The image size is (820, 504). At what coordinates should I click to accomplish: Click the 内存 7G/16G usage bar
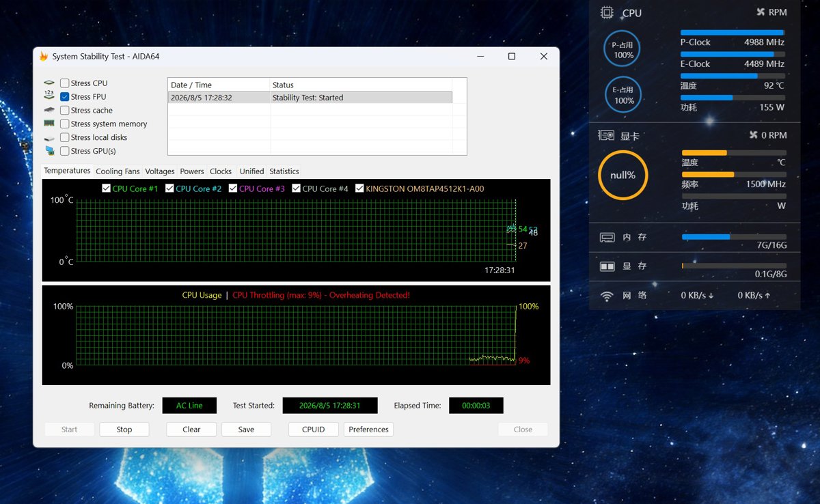point(734,237)
